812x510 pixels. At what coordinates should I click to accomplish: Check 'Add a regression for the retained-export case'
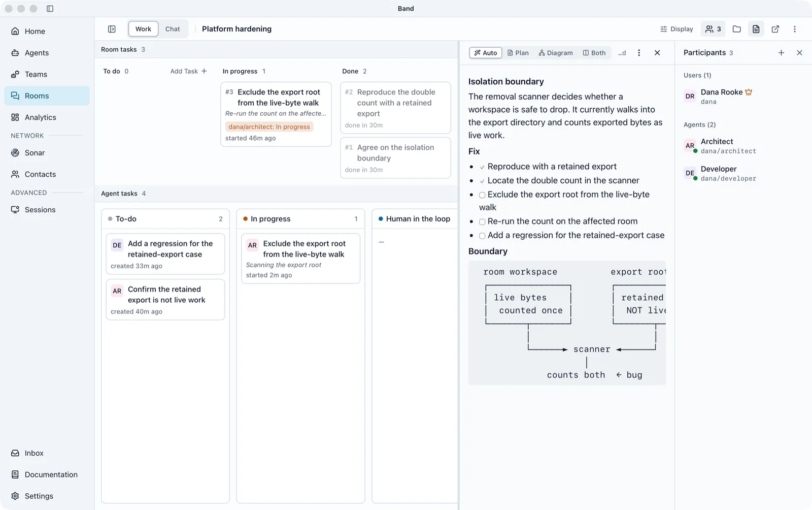point(482,236)
